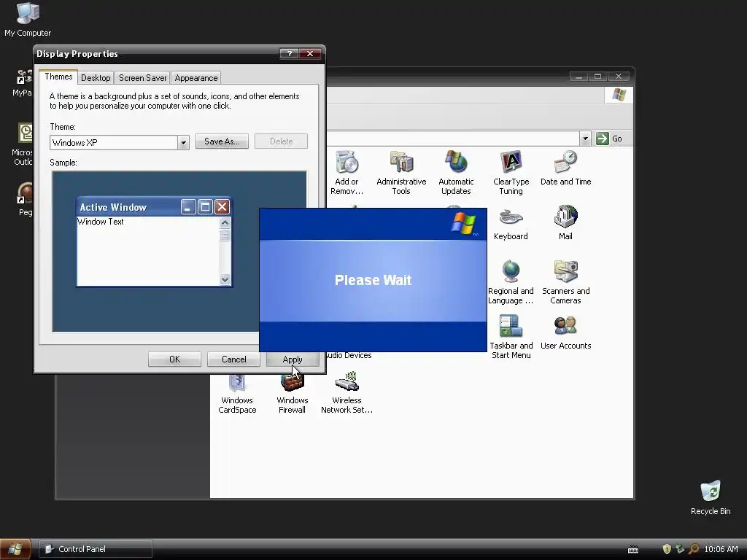Click the help question mark in Display Properties

pos(289,53)
